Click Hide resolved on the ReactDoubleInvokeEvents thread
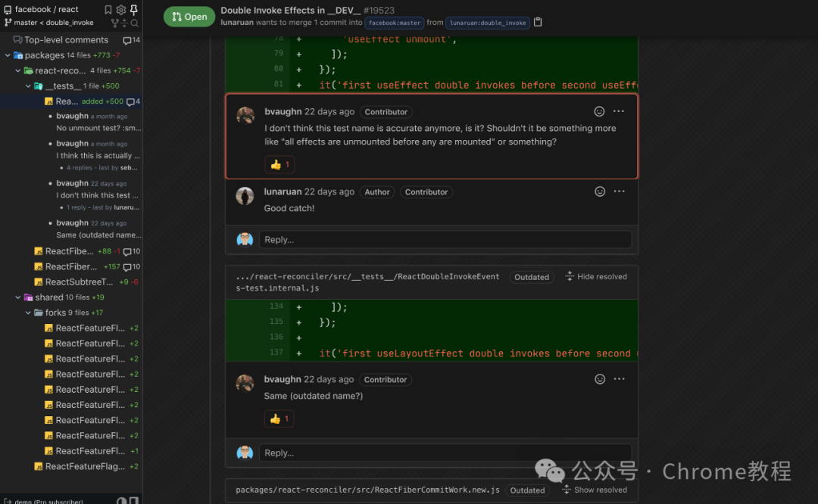This screenshot has height=504, width=818. [x=596, y=276]
